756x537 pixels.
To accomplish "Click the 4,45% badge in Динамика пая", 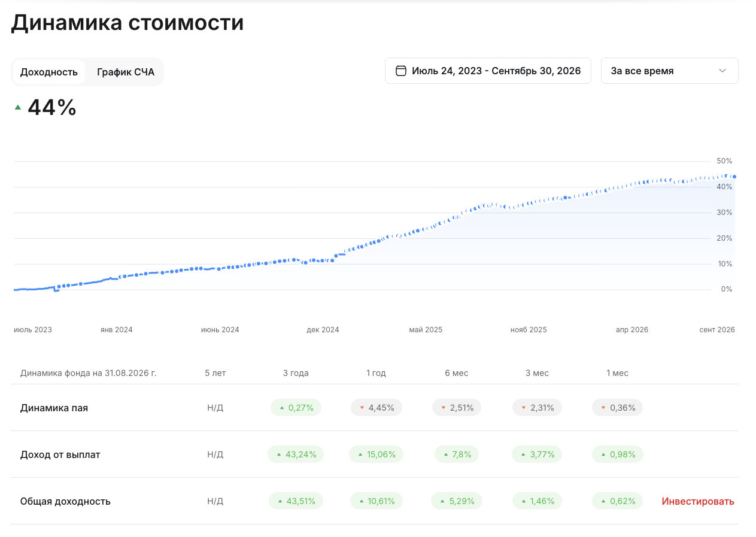I will click(377, 408).
